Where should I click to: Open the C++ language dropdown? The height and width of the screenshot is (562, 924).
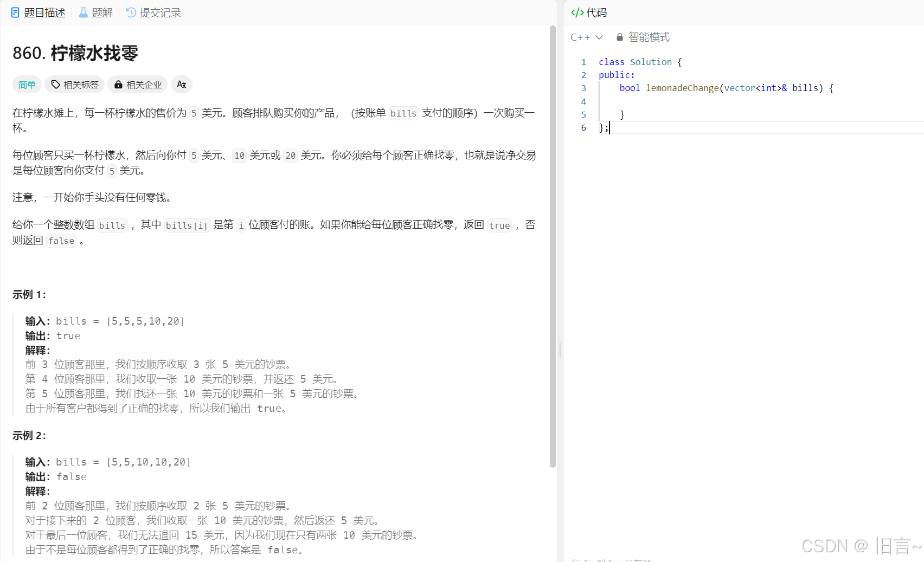pyautogui.click(x=586, y=37)
